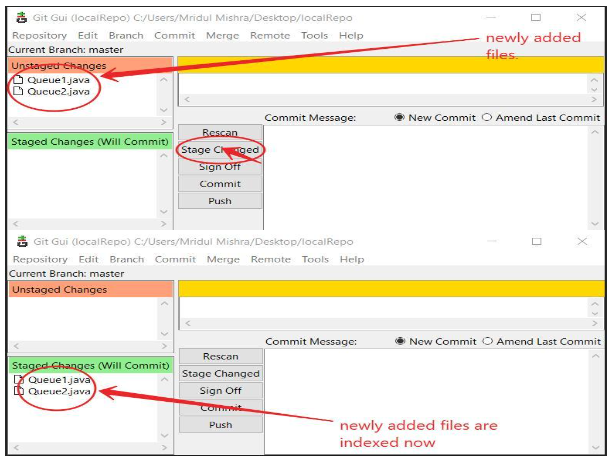The width and height of the screenshot is (613, 461).
Task: Select New Commit radio in lower window
Action: (400, 341)
